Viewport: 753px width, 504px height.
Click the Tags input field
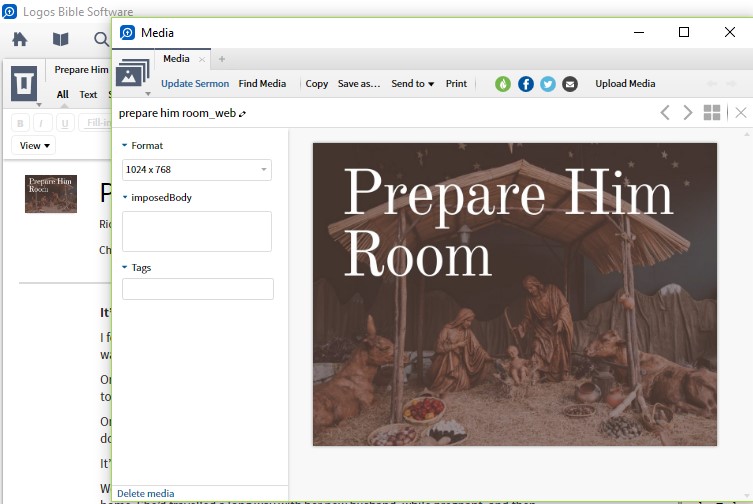[198, 289]
